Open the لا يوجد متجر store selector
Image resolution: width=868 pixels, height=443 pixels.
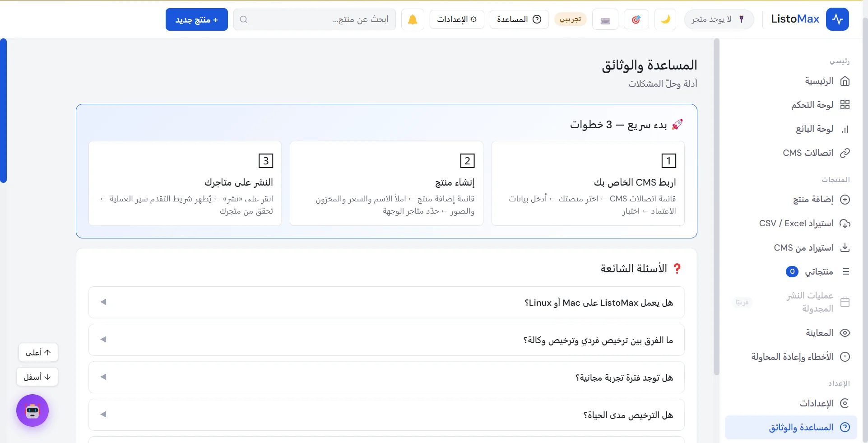[719, 19]
